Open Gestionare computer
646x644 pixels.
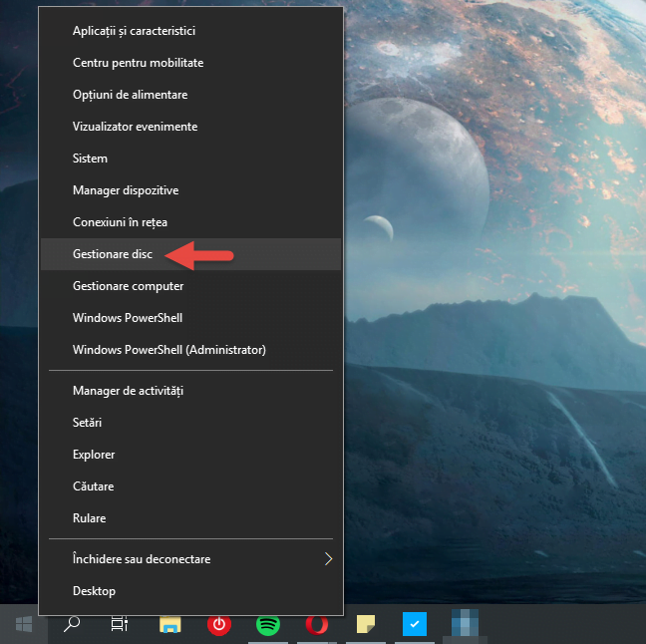pyautogui.click(x=190, y=286)
